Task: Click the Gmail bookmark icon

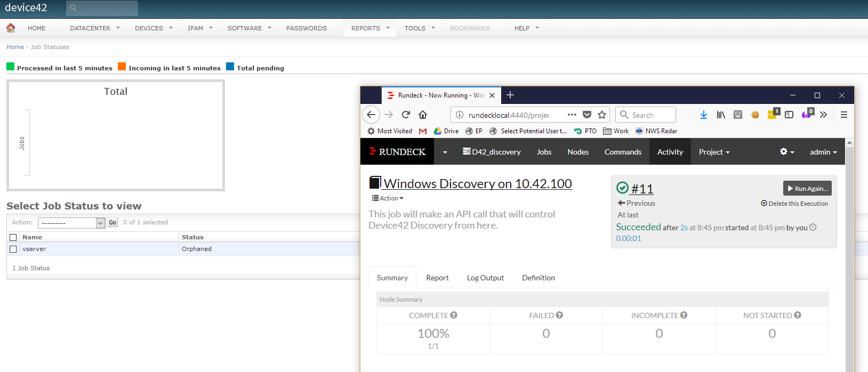Action: [x=423, y=131]
